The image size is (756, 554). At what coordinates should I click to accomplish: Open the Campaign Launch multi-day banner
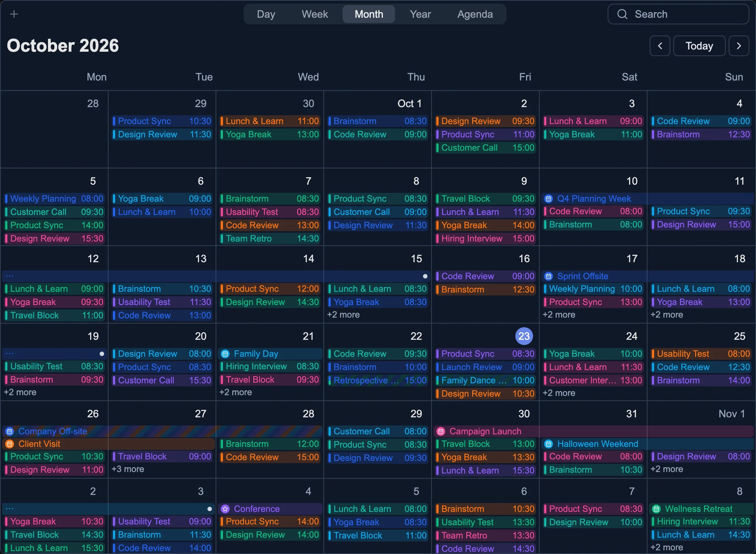[x=594, y=431]
